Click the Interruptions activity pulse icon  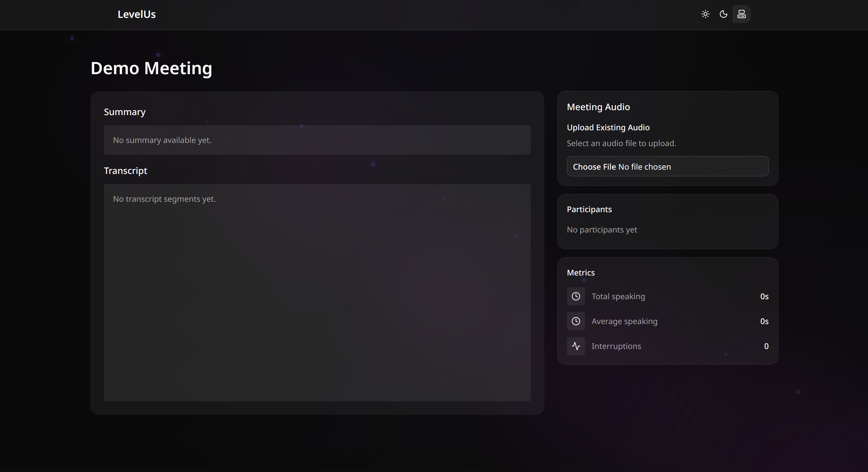coord(576,346)
